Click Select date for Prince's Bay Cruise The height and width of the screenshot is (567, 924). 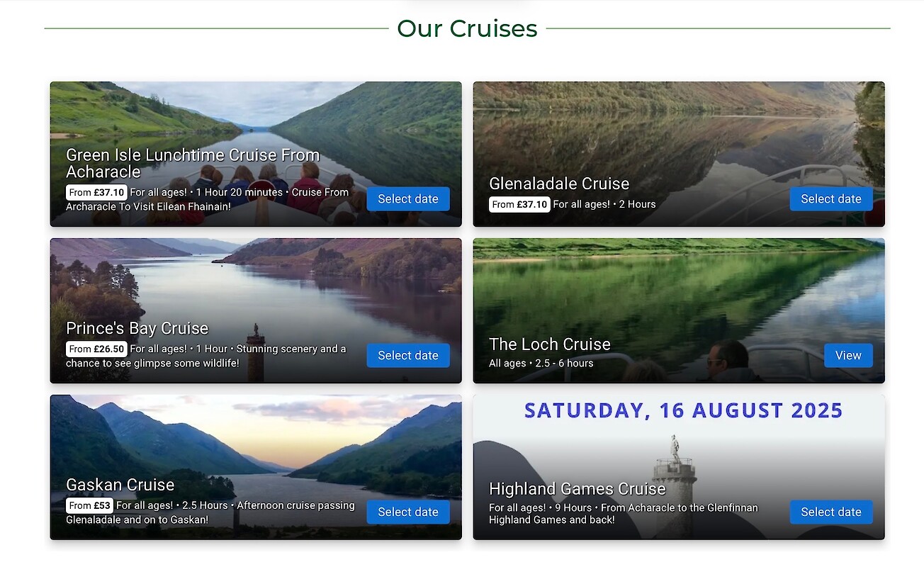coord(407,355)
